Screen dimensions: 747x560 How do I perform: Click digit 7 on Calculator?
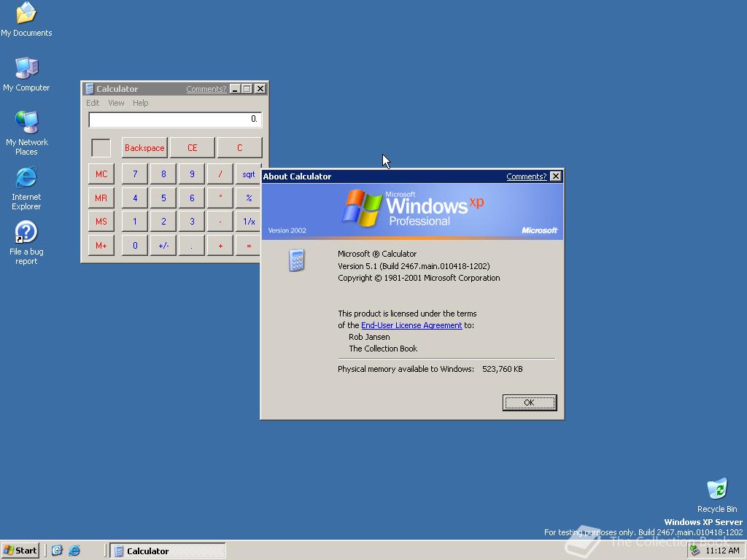(135, 174)
